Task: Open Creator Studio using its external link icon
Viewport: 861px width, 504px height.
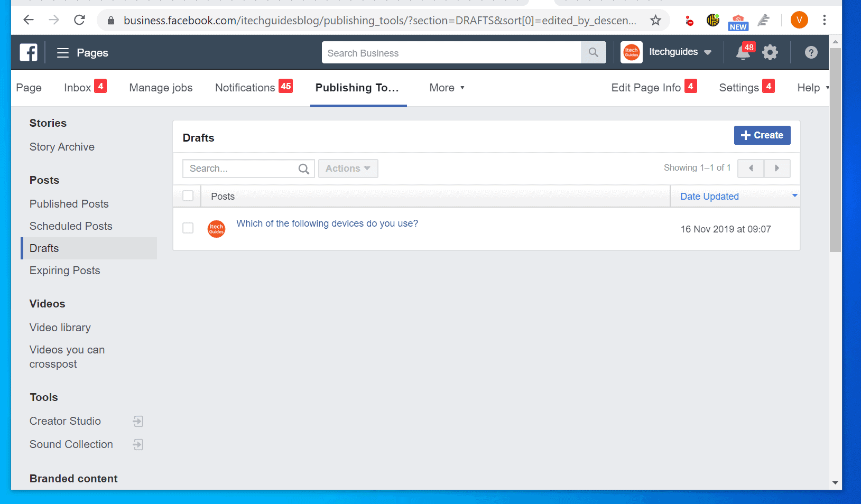Action: [x=137, y=421]
